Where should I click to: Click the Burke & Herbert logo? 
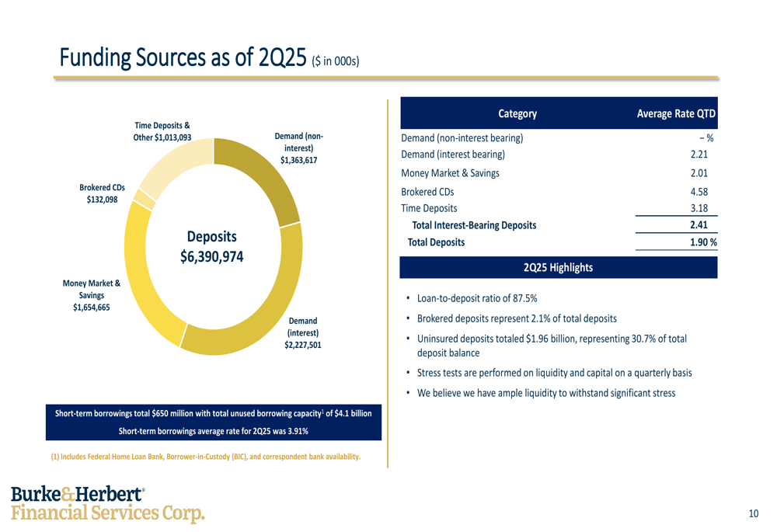tap(107, 504)
